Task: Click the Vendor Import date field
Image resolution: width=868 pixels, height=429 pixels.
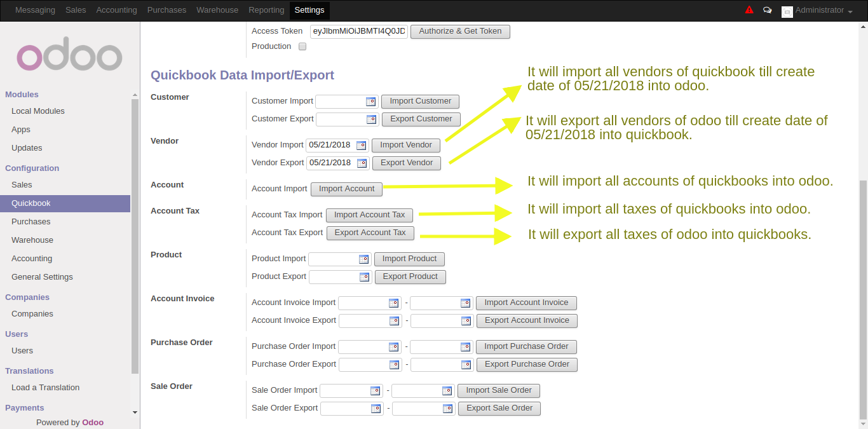Action: [337, 146]
